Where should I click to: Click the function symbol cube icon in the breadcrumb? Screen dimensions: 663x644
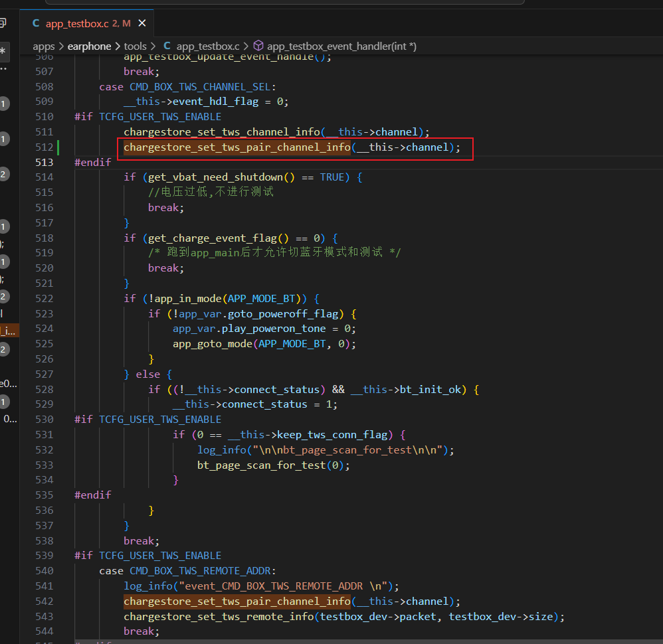[x=258, y=46]
